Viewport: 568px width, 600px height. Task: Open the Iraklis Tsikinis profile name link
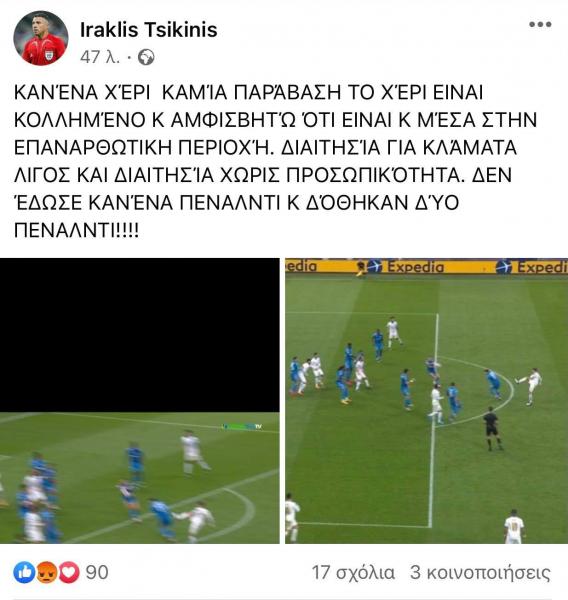coord(149,30)
